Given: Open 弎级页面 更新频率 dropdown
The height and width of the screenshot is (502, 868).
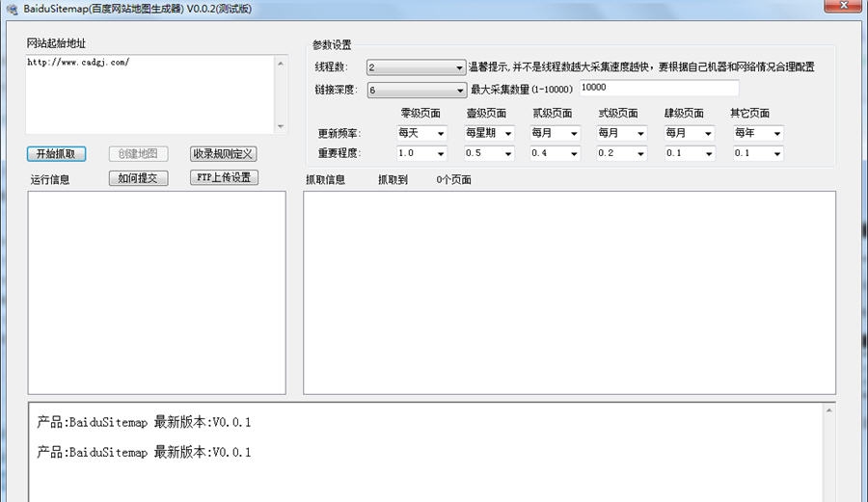Looking at the screenshot, I should 622,133.
